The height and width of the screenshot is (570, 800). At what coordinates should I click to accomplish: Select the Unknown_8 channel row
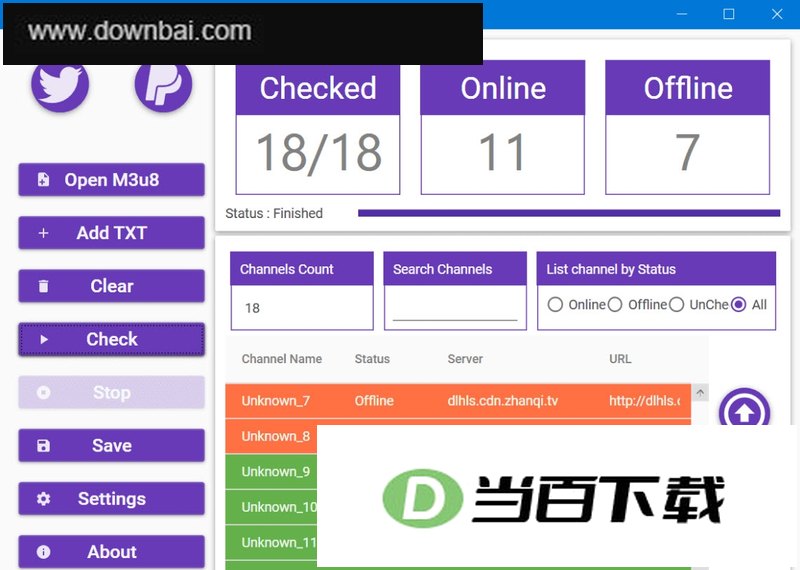point(271,436)
